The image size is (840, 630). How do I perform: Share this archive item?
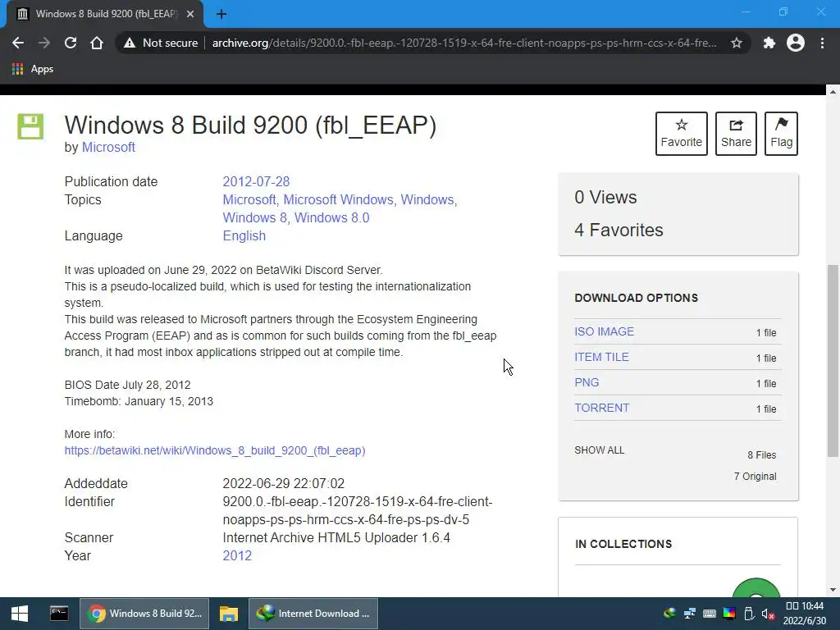pos(736,134)
